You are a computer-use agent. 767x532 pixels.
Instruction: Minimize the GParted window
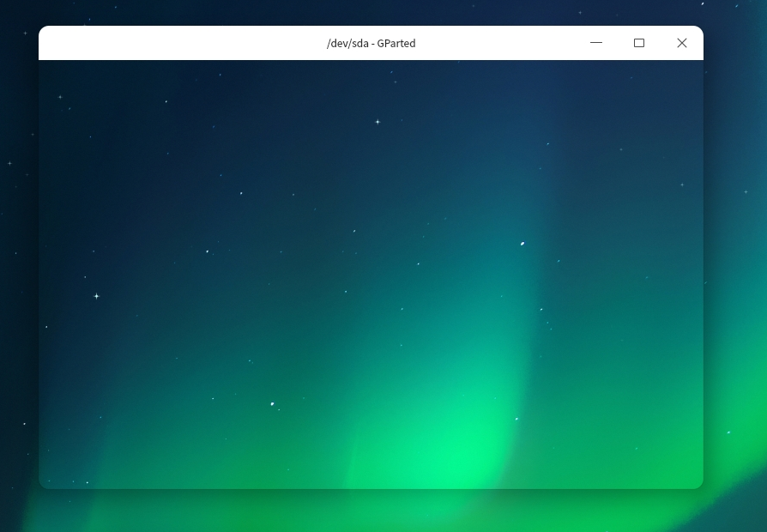[x=595, y=43]
